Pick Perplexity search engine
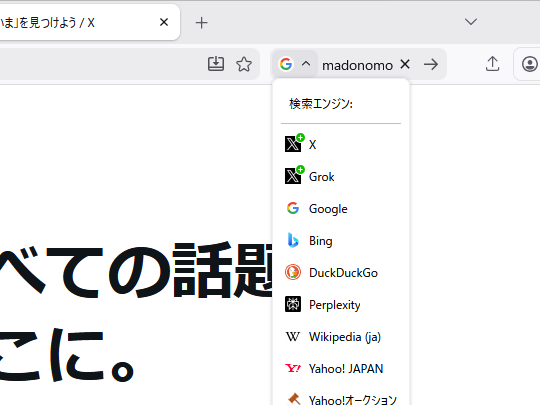 click(341, 304)
